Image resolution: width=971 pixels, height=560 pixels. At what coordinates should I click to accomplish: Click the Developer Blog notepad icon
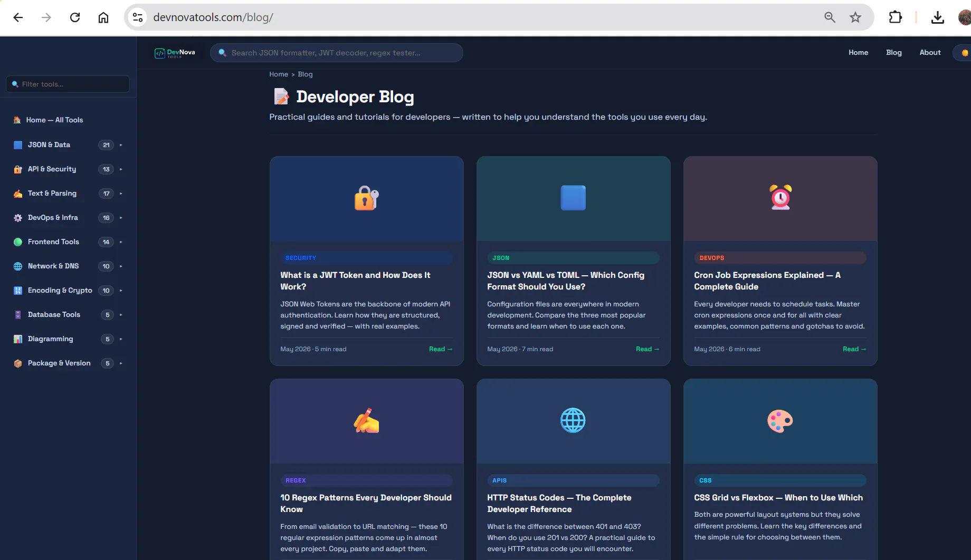[x=281, y=96]
